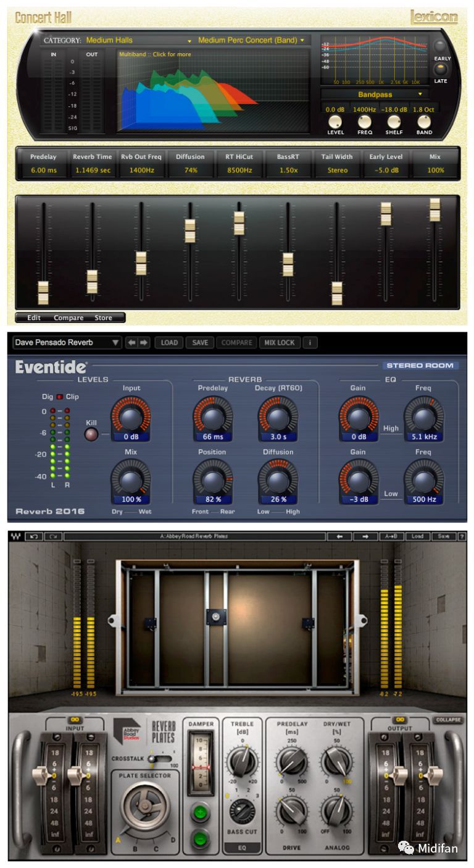The width and height of the screenshot is (474, 868).
Task: Click the Waves redo arrow icon
Action: [52, 536]
